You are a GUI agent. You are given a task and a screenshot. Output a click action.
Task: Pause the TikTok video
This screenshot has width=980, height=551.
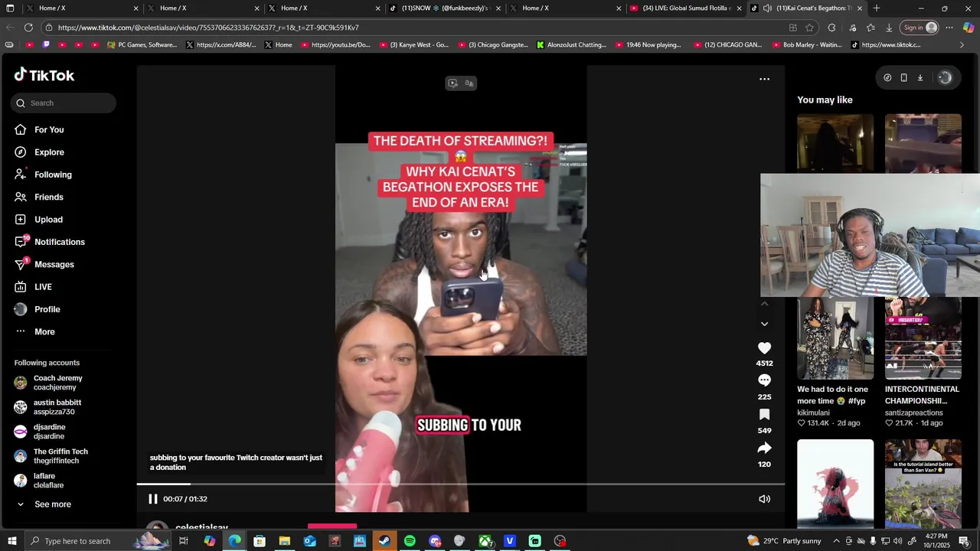[x=153, y=499]
